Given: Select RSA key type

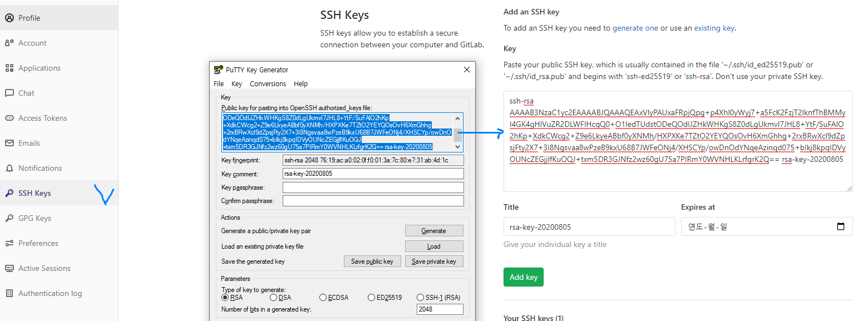Looking at the screenshot, I should pyautogui.click(x=225, y=298).
